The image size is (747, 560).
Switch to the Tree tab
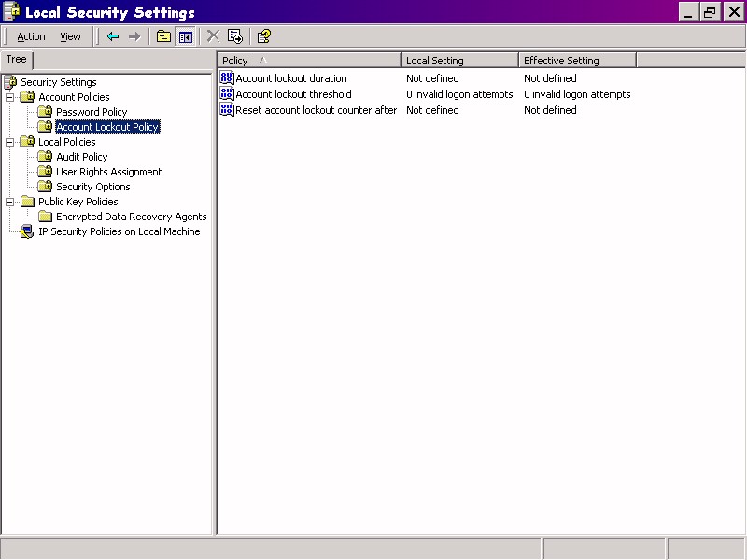pyautogui.click(x=17, y=60)
